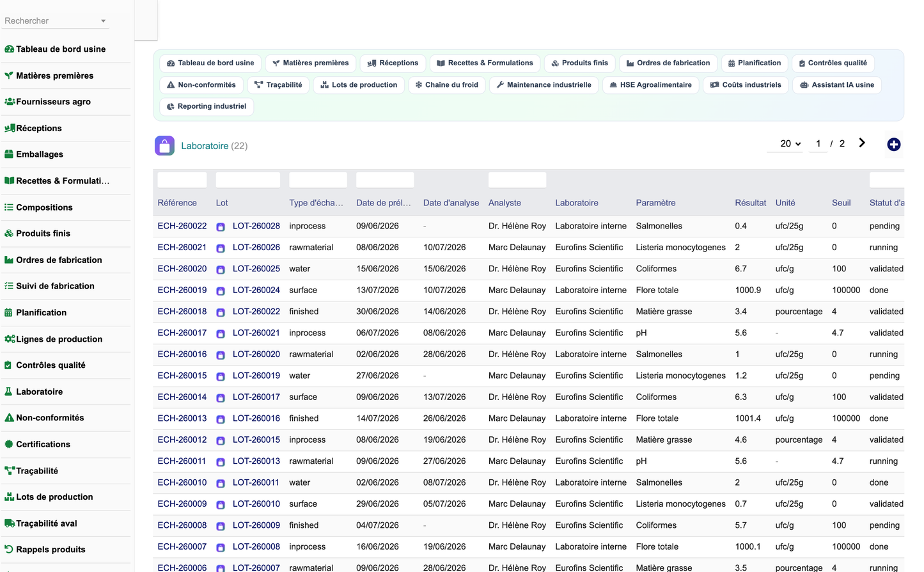This screenshot has width=924, height=572.
Task: Open lot icon beside LOT-260024
Action: pyautogui.click(x=221, y=290)
